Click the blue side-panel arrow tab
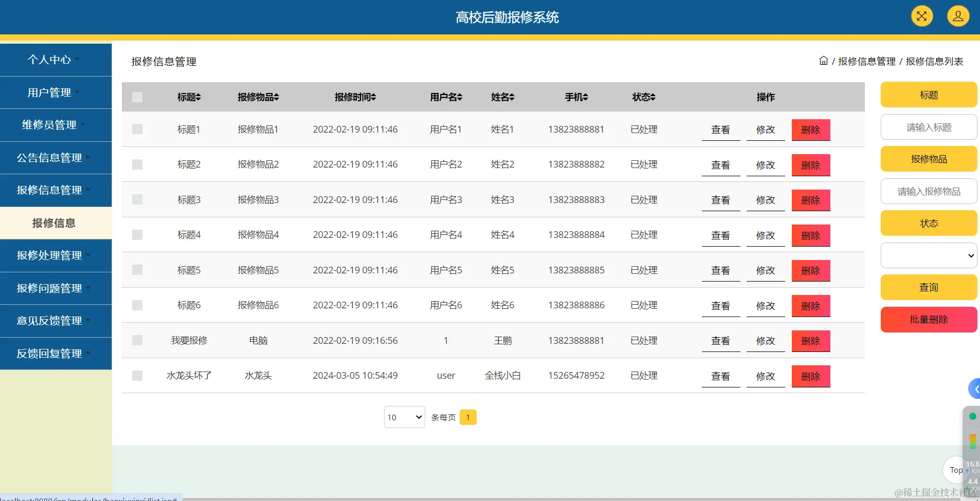The image size is (980, 501). click(974, 389)
